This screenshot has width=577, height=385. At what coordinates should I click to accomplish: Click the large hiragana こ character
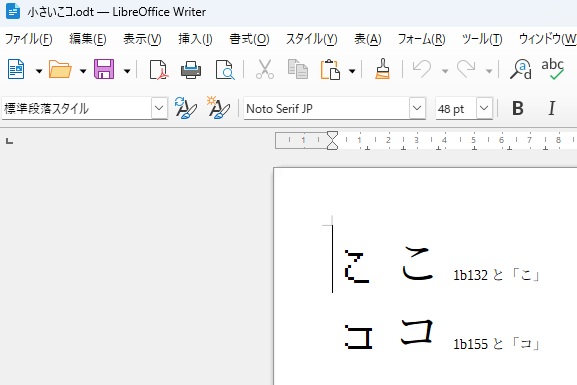coord(417,264)
